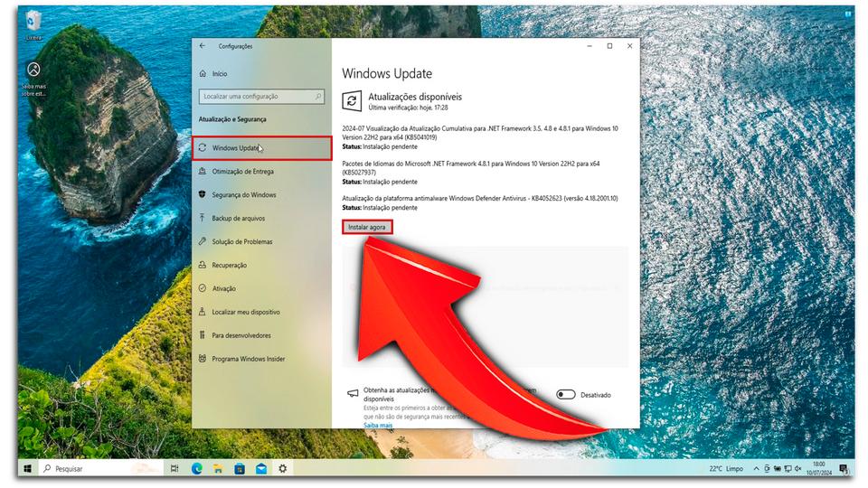Go to Início home page

pyautogui.click(x=220, y=73)
